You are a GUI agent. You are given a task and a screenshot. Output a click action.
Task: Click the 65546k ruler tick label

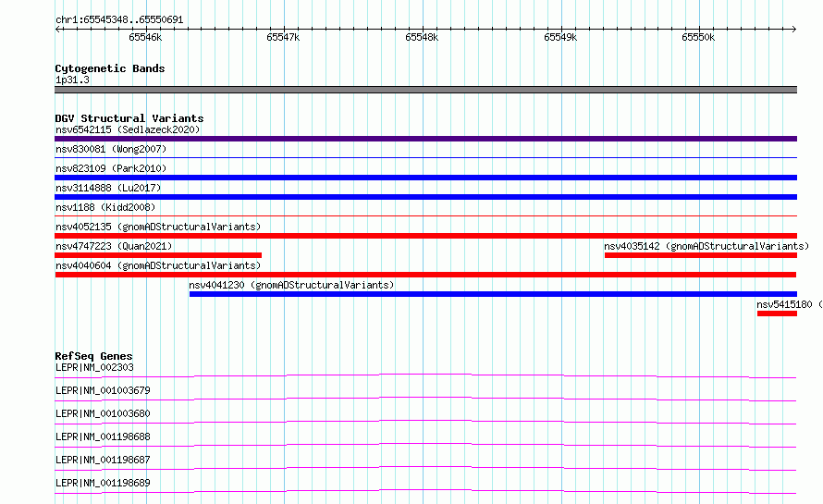tap(145, 37)
